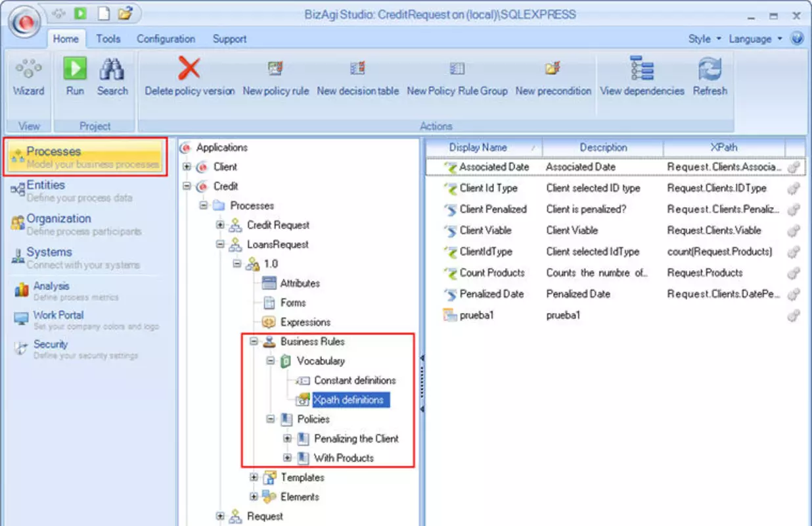Click the quick-access new document icon
The height and width of the screenshot is (526, 812).
coord(102,12)
